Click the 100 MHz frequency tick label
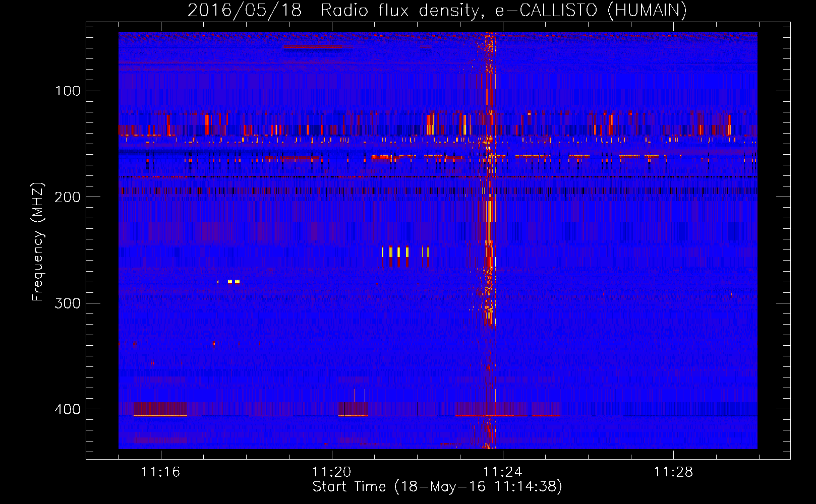The width and height of the screenshot is (816, 504). (68, 91)
